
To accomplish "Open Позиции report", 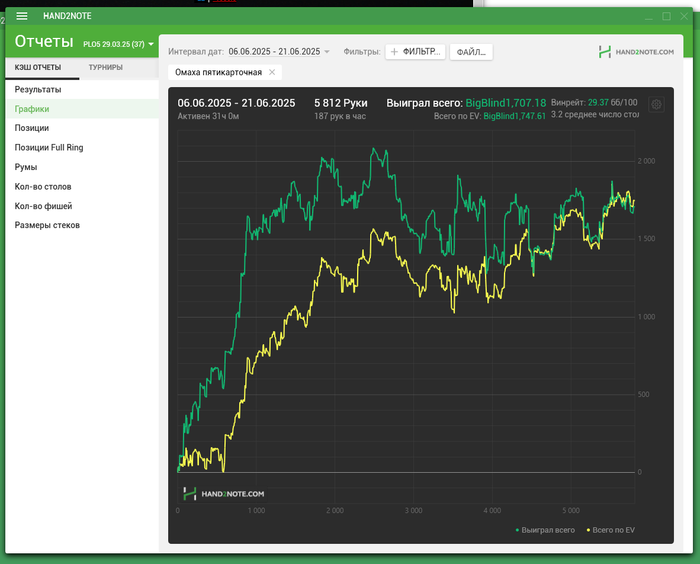I will click(x=82, y=128).
